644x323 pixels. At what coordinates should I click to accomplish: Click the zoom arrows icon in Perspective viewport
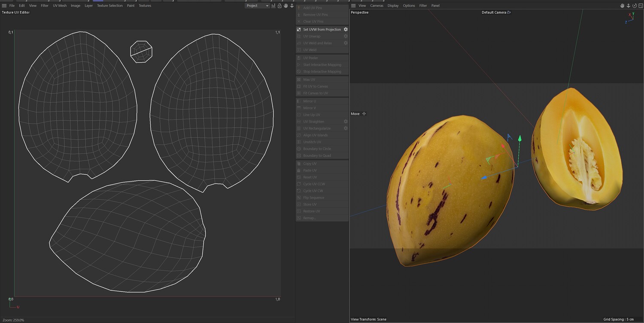click(x=628, y=6)
